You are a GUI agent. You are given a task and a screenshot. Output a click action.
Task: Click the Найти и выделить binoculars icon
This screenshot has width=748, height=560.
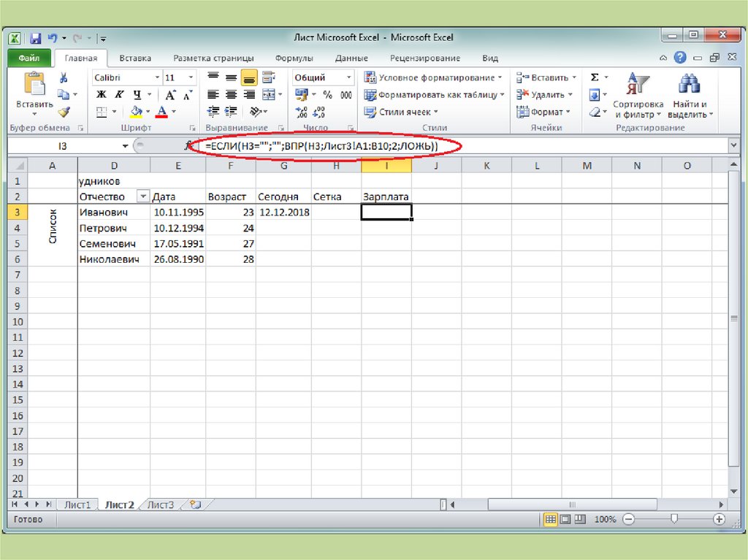(690, 87)
